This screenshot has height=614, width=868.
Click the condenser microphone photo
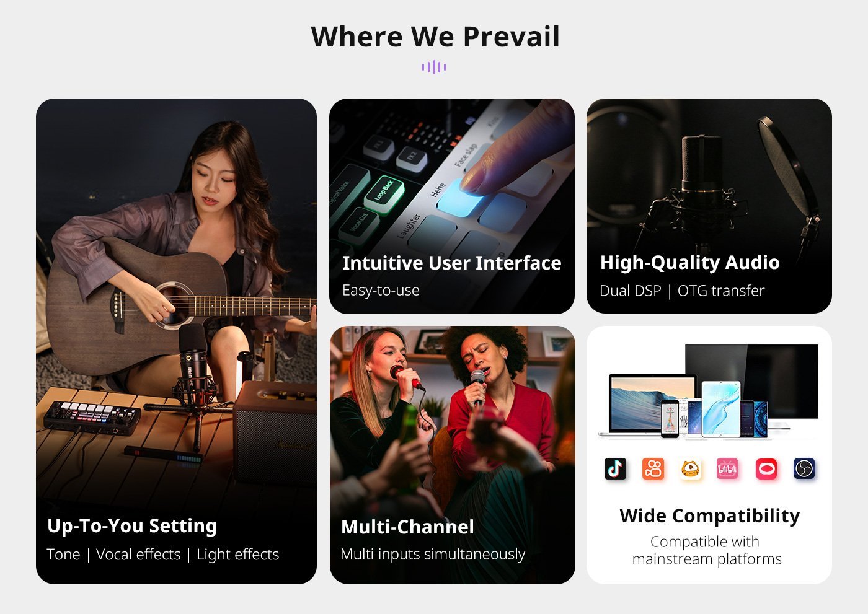tap(709, 206)
